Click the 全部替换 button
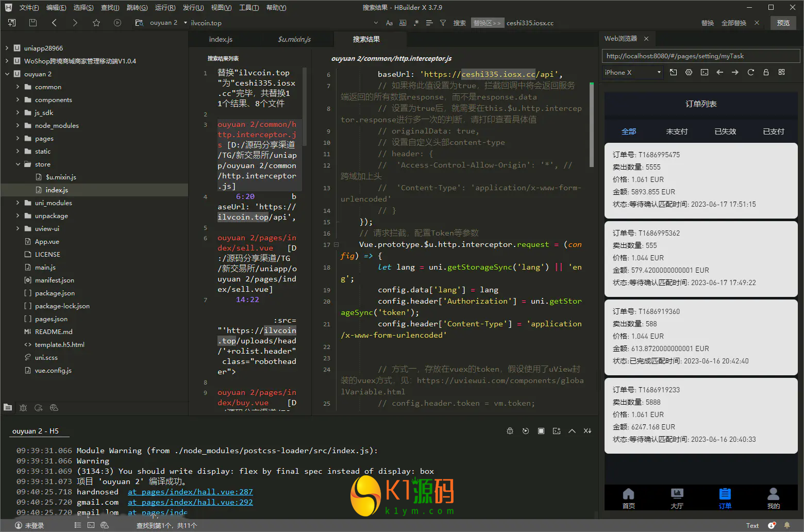The image size is (804, 532). pyautogui.click(x=733, y=23)
